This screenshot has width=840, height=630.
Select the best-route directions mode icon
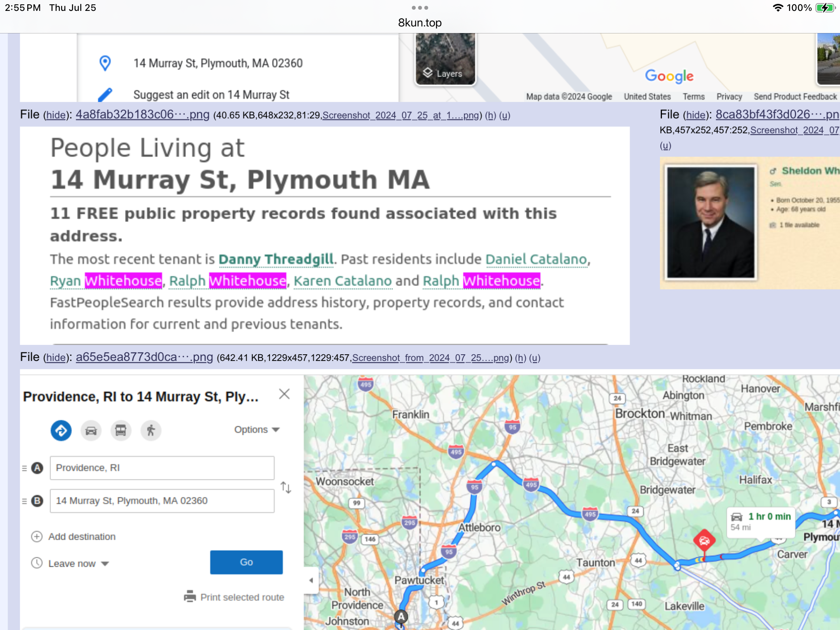coord(61,430)
